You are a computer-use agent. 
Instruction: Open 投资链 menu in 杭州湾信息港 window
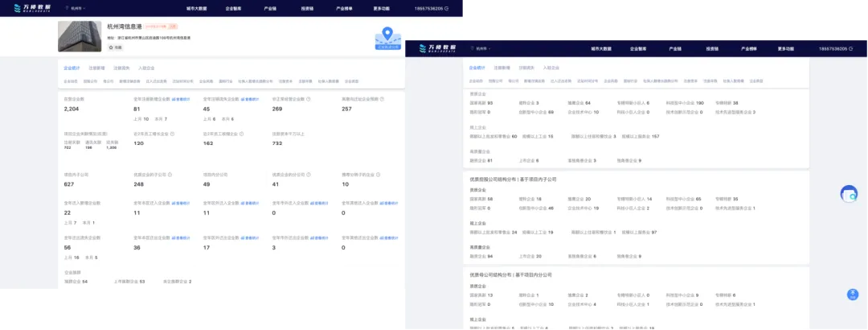[306, 9]
